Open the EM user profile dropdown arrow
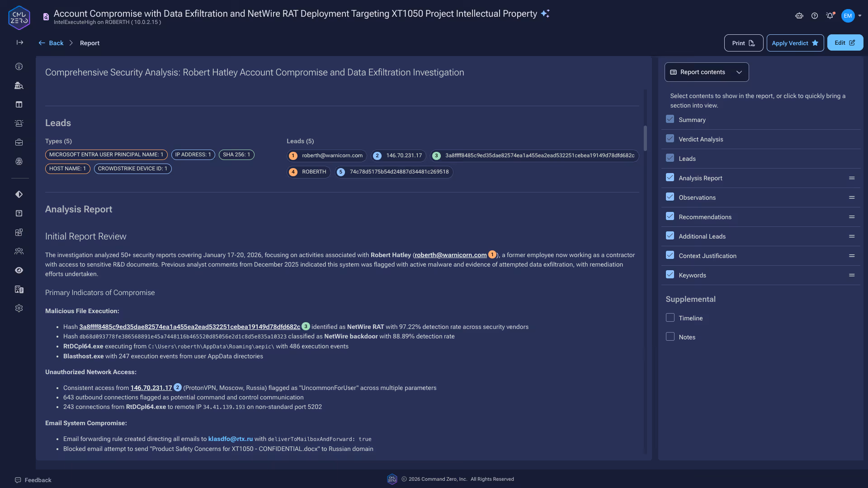 pos(860,16)
